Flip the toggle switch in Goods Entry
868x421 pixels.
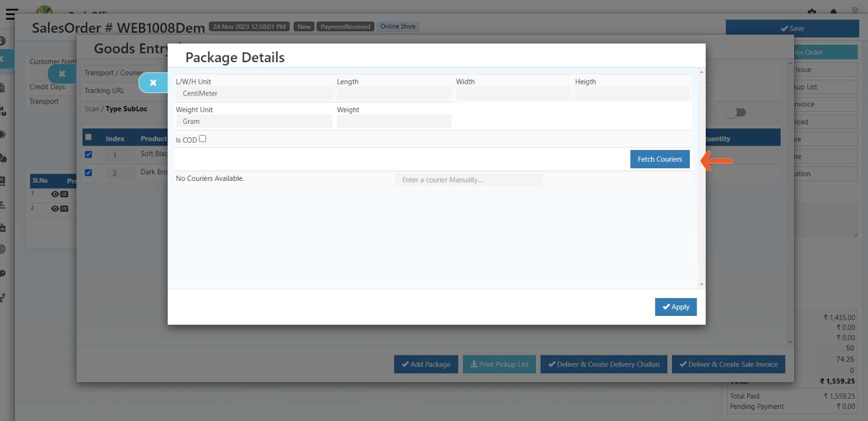point(736,112)
